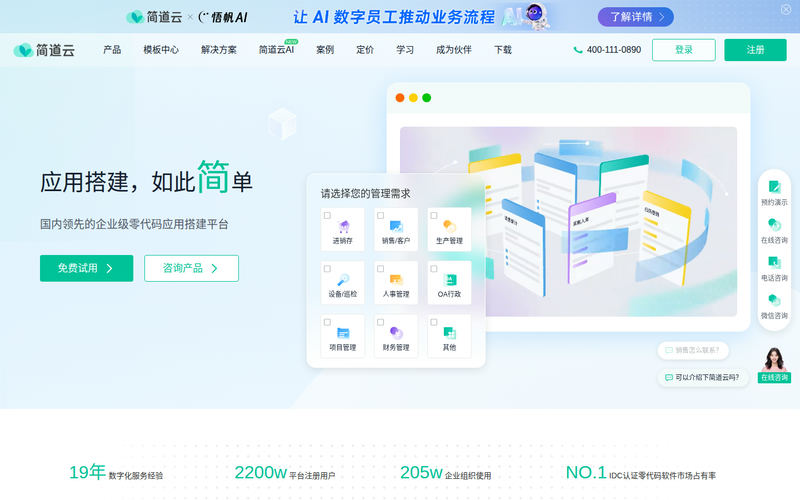Click the 进销存 shopping cart icon

[x=343, y=227]
